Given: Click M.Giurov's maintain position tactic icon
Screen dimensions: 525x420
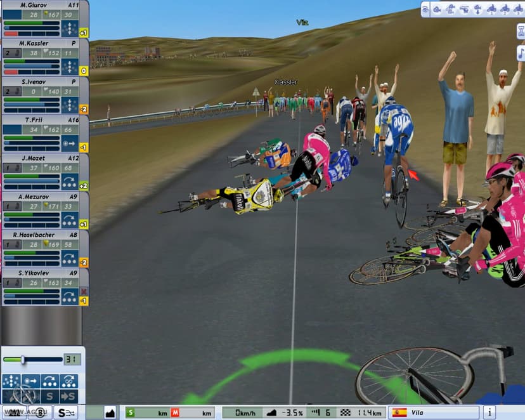Looking at the screenshot, I should pos(70,29).
